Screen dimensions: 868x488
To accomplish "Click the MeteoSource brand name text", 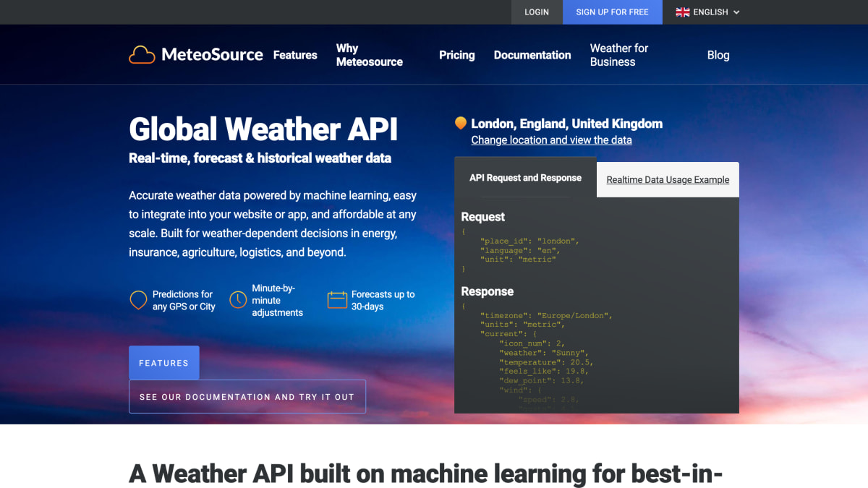I will pos(212,55).
